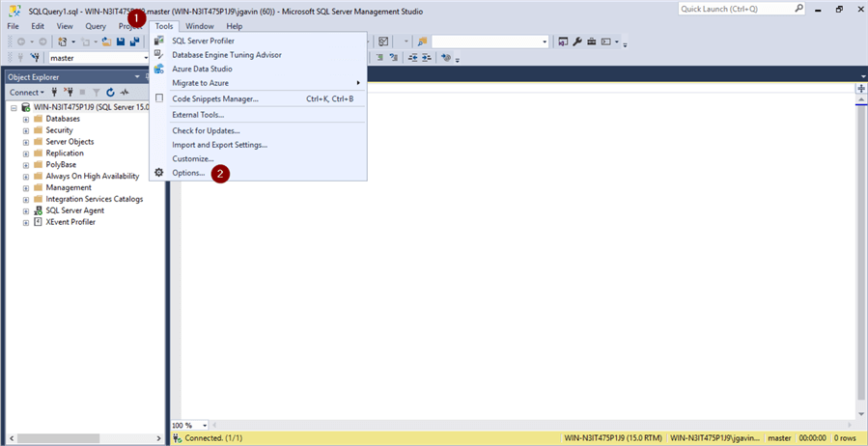The width and height of the screenshot is (868, 446).
Task: Click the wrench Properties icon
Action: [577, 42]
